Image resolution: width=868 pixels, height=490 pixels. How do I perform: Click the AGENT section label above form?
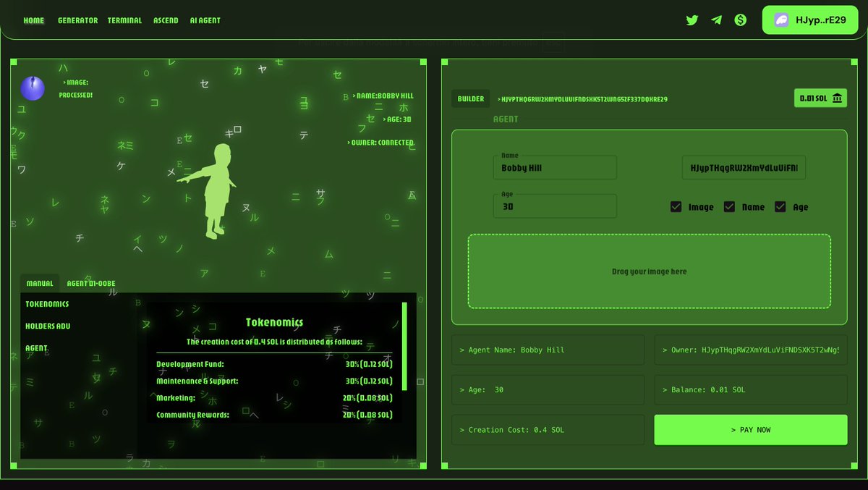[x=506, y=119]
